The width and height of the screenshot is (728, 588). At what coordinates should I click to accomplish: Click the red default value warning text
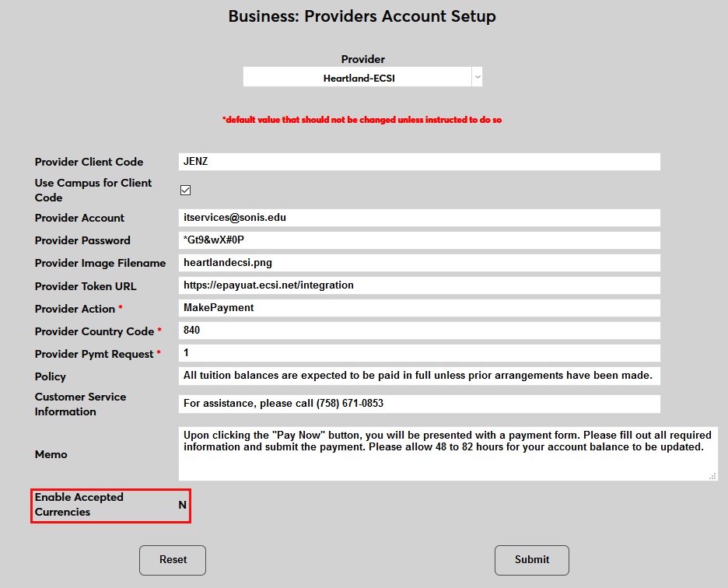click(362, 120)
